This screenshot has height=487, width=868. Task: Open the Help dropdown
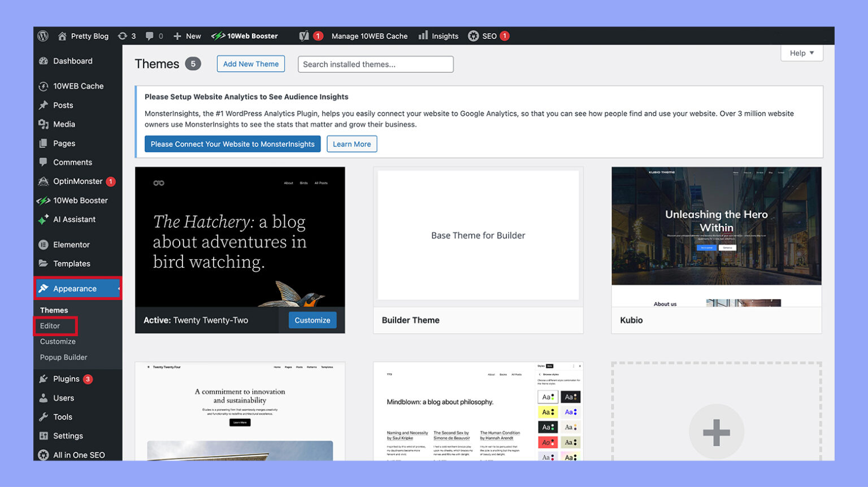pyautogui.click(x=801, y=53)
